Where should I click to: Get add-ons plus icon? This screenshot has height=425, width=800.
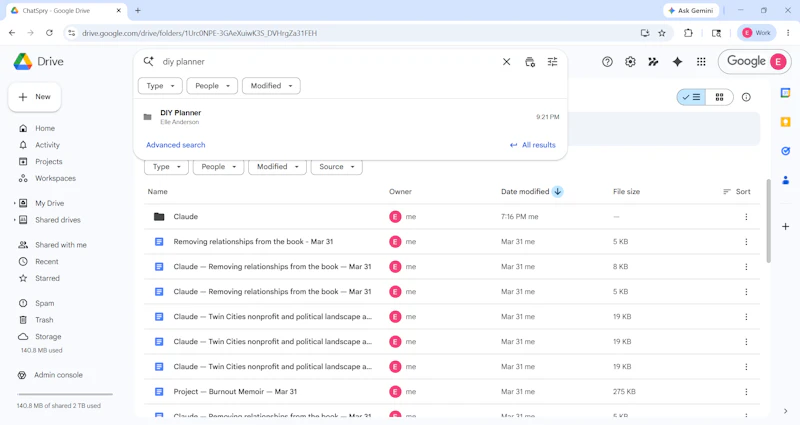785,226
